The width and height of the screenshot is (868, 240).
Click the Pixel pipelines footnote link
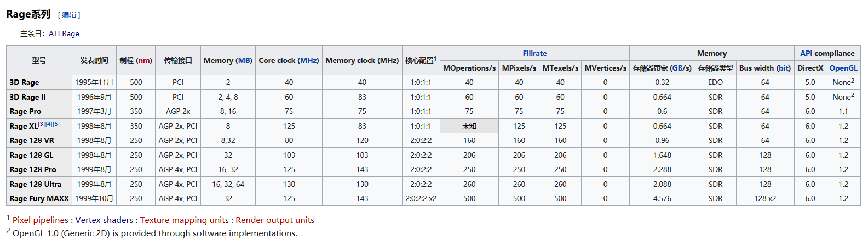(41, 220)
